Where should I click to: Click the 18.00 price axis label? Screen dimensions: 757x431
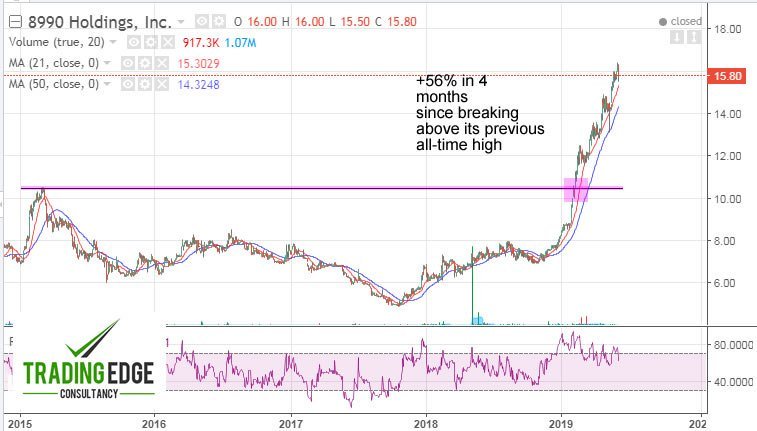(x=728, y=29)
